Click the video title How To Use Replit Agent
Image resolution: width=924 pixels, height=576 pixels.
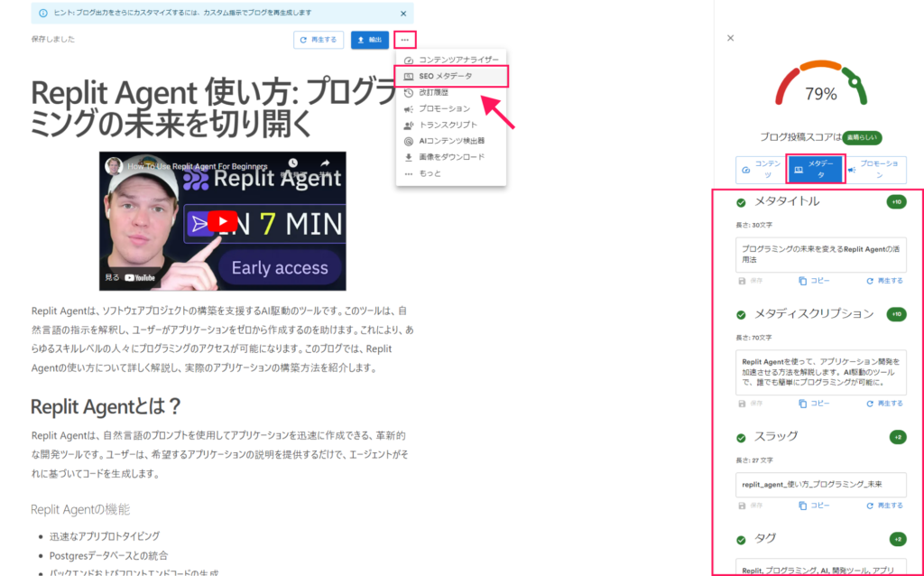pos(198,166)
